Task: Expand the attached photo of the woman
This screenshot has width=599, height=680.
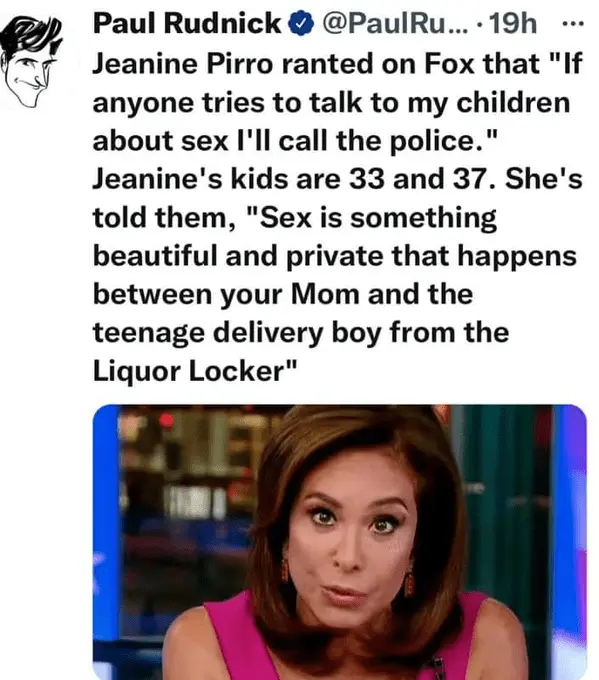Action: pyautogui.click(x=340, y=542)
